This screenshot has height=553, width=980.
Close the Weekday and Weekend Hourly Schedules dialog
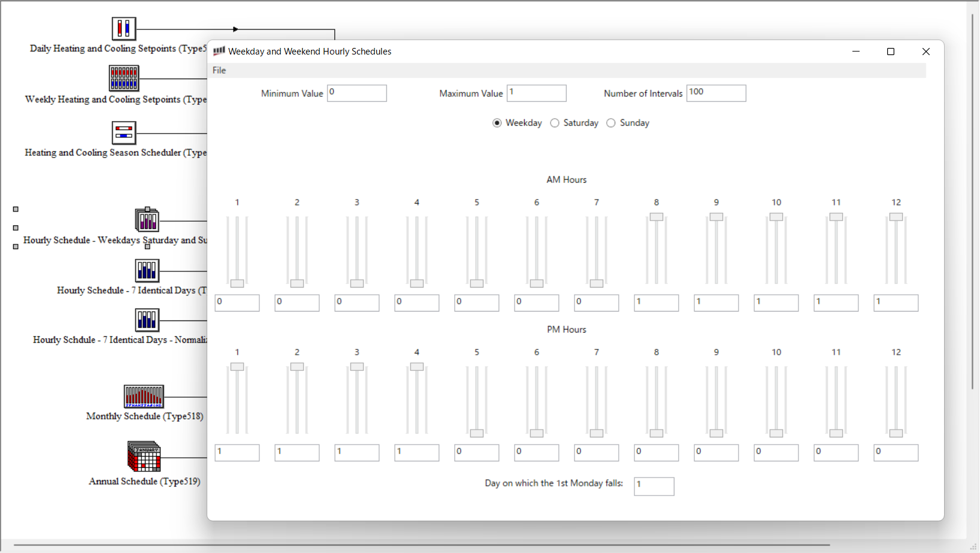tap(926, 52)
